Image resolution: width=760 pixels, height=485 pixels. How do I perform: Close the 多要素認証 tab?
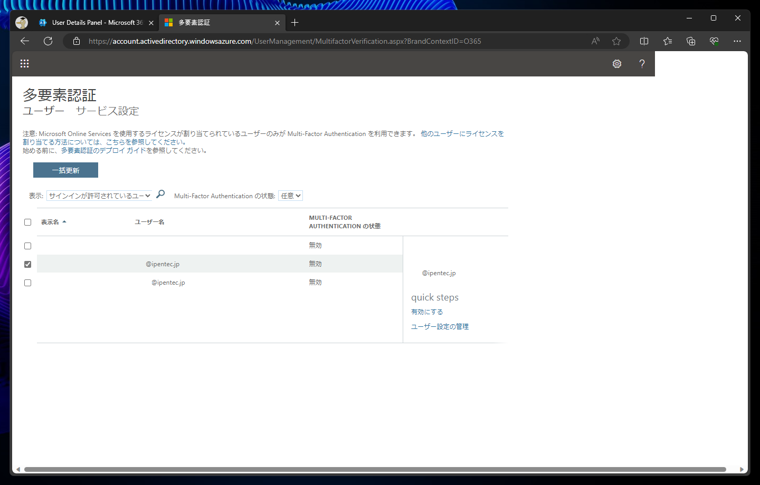(277, 23)
